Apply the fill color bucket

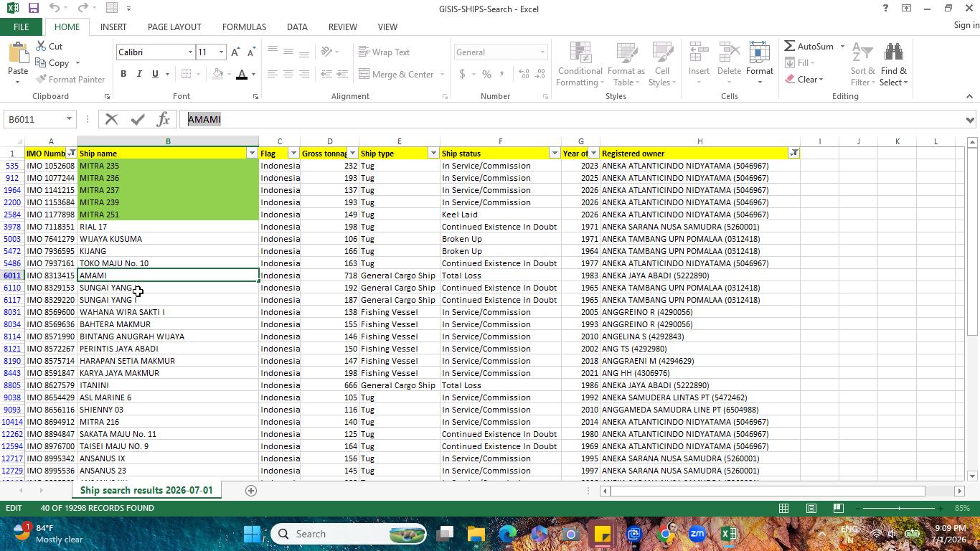click(x=218, y=74)
